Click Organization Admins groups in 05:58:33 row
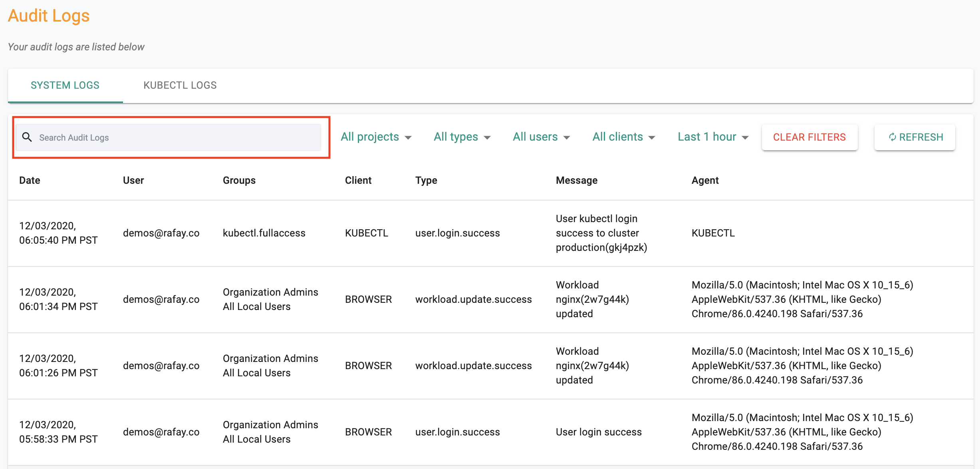 click(x=270, y=432)
